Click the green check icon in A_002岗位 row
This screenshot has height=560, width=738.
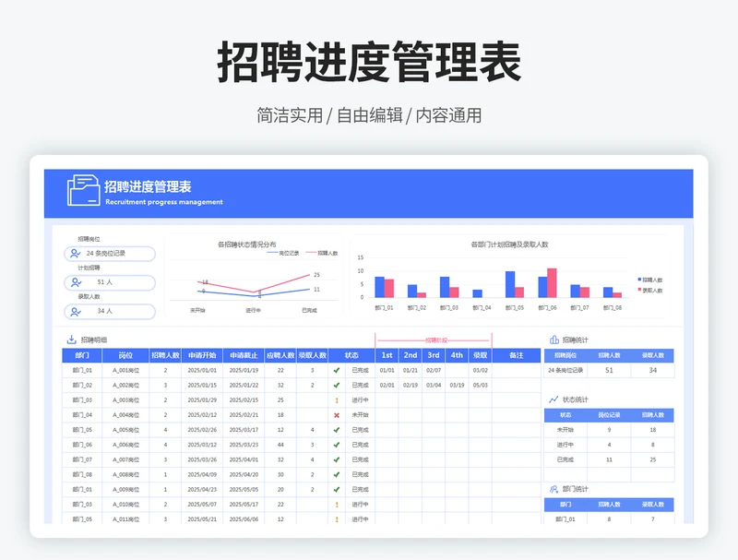tap(337, 385)
